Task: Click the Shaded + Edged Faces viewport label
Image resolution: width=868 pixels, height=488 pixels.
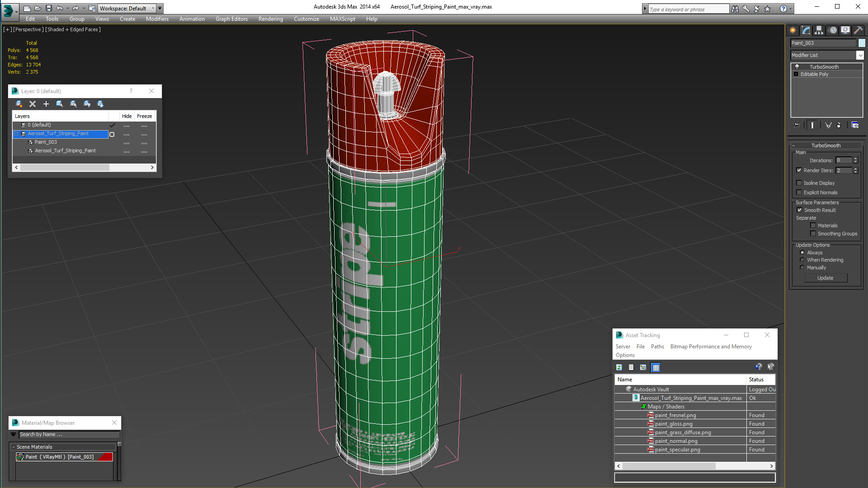Action: [x=73, y=29]
